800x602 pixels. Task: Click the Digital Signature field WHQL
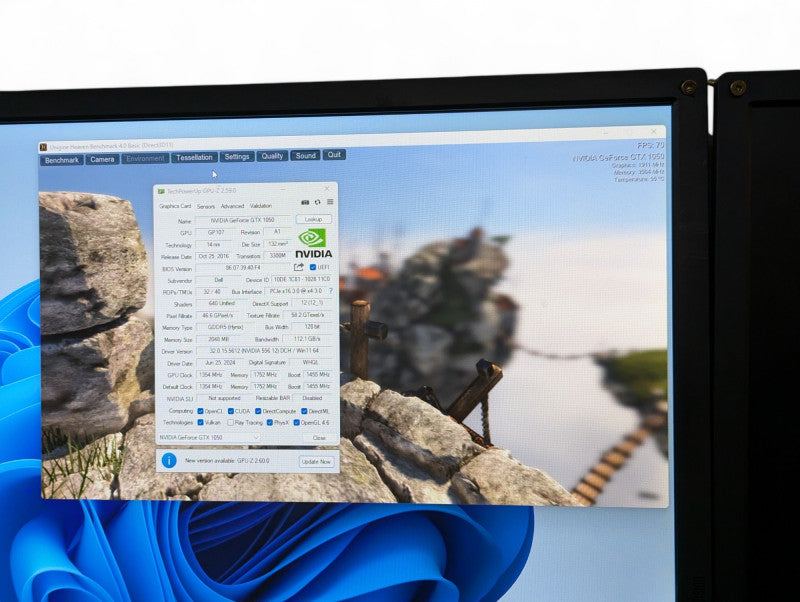311,362
